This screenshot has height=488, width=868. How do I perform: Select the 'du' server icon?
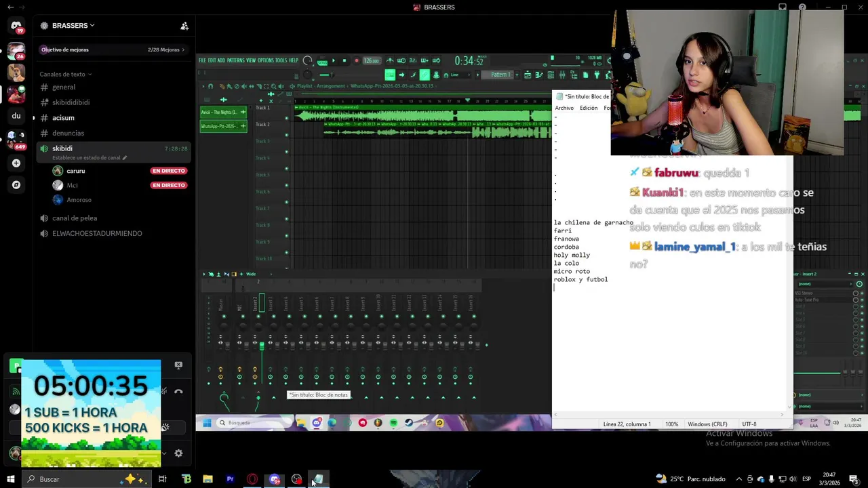[16, 116]
